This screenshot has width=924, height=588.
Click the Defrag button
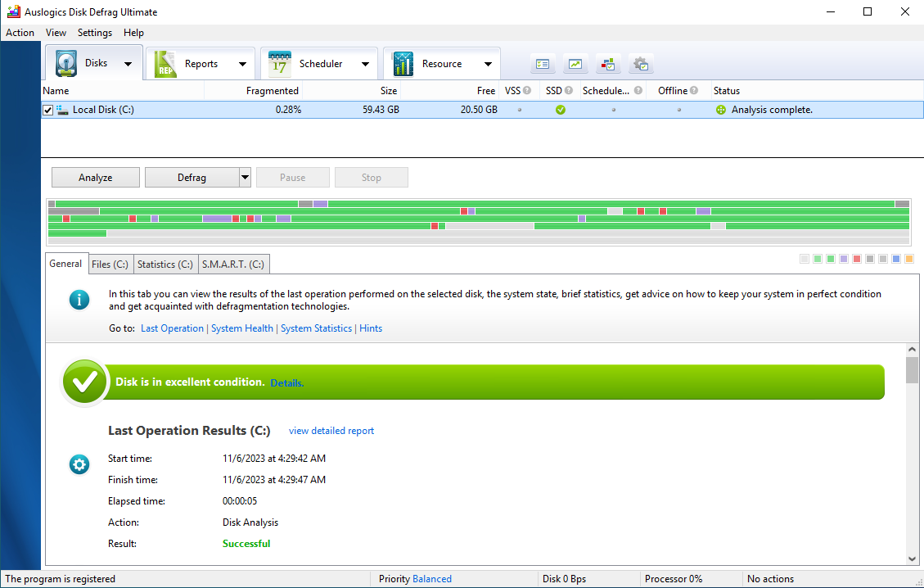click(x=192, y=178)
